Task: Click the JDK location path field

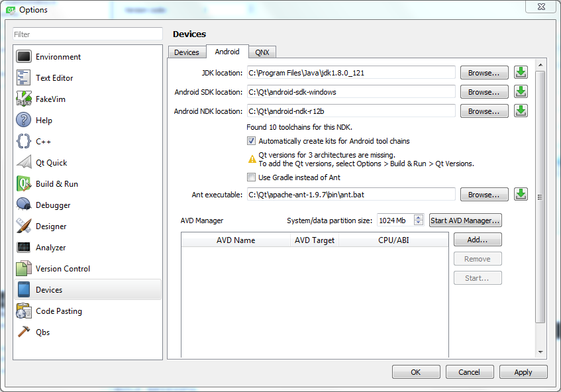Action: tap(351, 73)
